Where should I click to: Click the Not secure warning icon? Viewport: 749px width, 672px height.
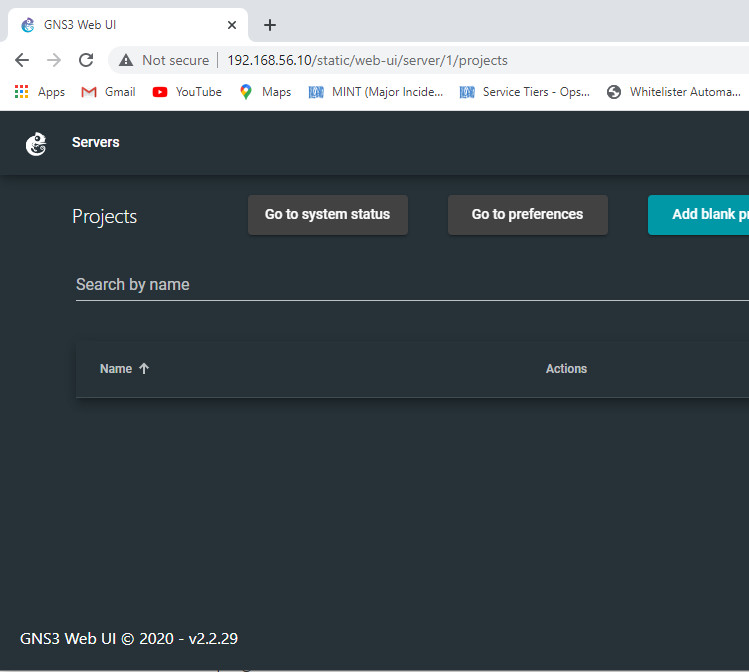coord(126,60)
